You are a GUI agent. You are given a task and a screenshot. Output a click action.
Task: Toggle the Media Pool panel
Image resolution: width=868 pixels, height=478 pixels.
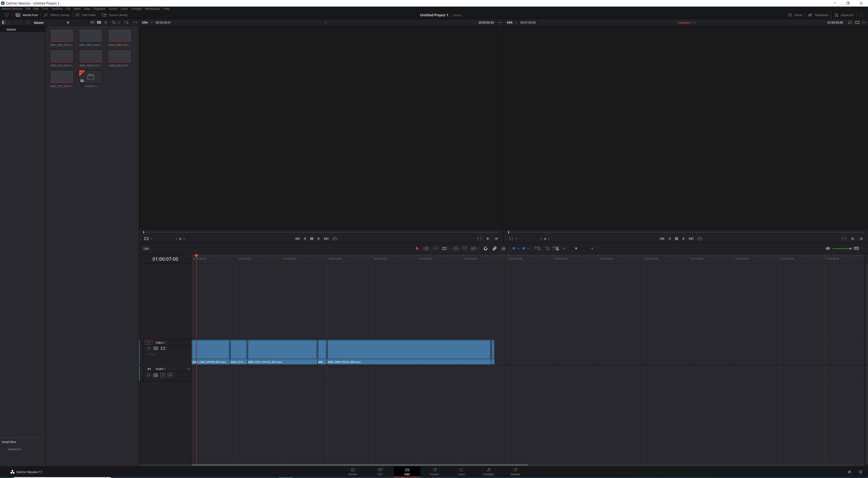point(27,15)
